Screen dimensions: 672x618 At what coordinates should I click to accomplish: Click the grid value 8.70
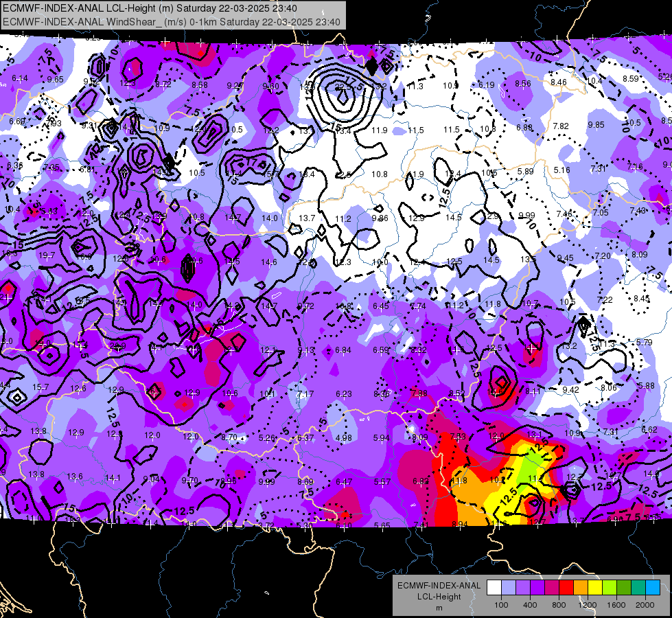tap(229, 437)
